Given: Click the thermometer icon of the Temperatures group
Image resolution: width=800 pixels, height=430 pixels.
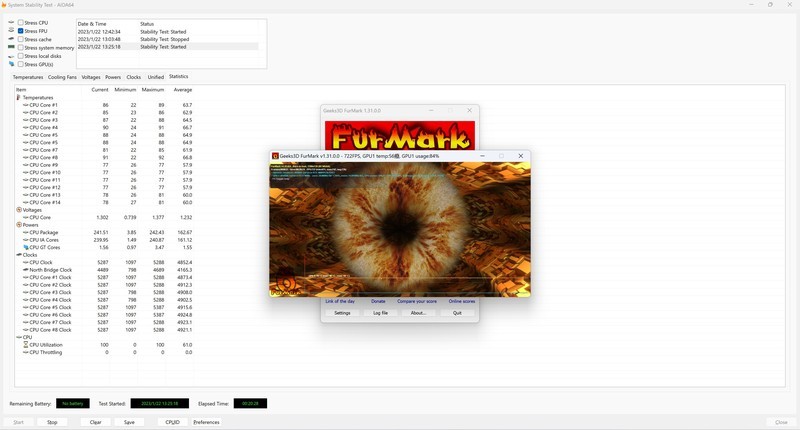Looking at the screenshot, I should 19,97.
